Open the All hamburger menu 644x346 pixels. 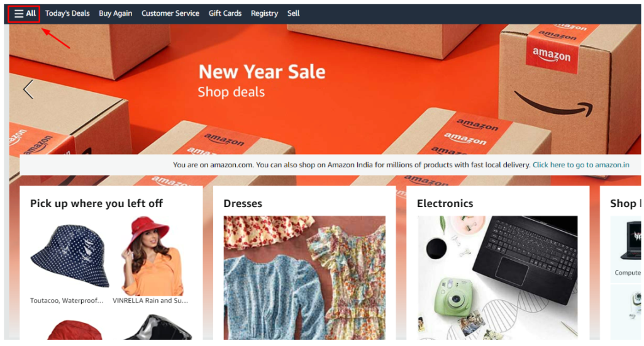coord(25,14)
